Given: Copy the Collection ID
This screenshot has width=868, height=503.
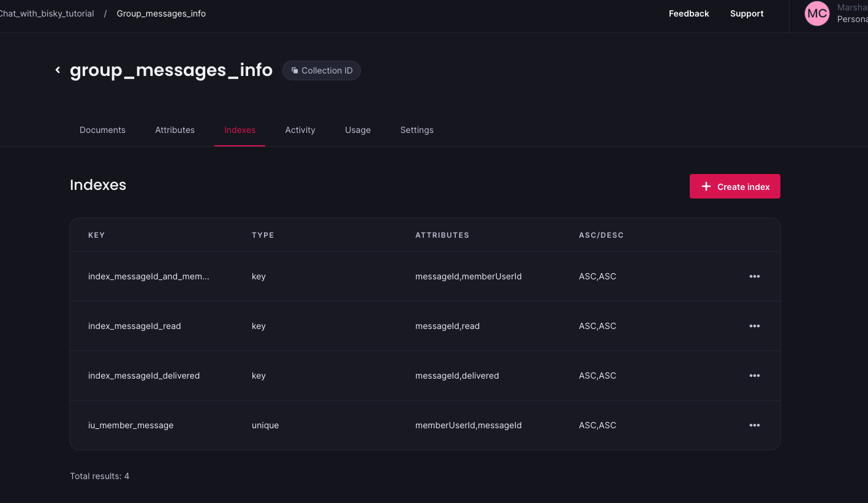Looking at the screenshot, I should (322, 70).
